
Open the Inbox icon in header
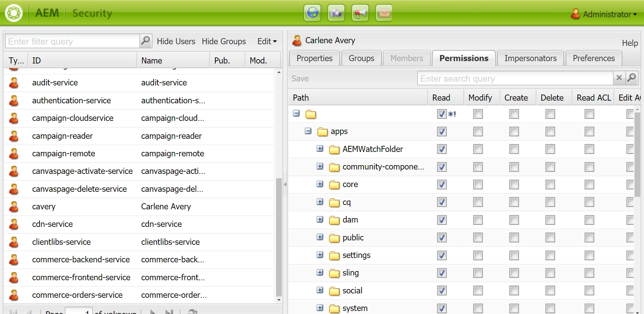pyautogui.click(x=384, y=13)
